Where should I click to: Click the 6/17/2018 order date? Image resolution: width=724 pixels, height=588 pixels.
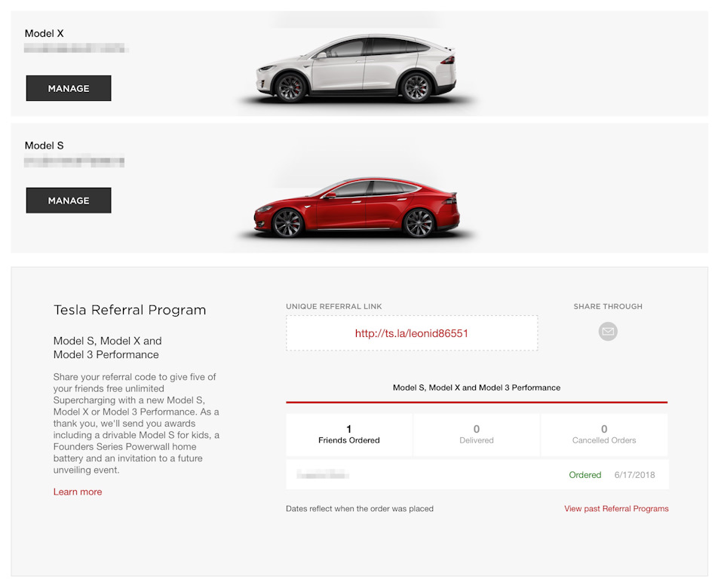pos(634,475)
